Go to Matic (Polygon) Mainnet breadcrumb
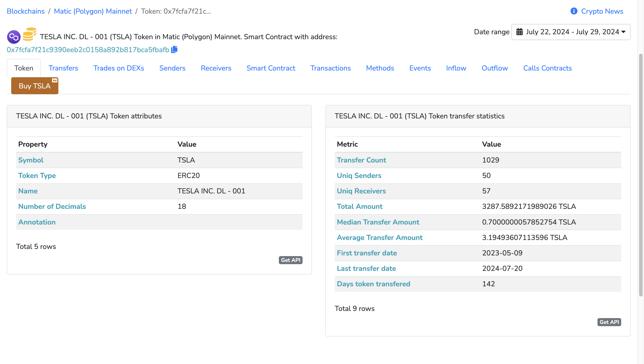Image resolution: width=644 pixels, height=364 pixels. (x=93, y=11)
